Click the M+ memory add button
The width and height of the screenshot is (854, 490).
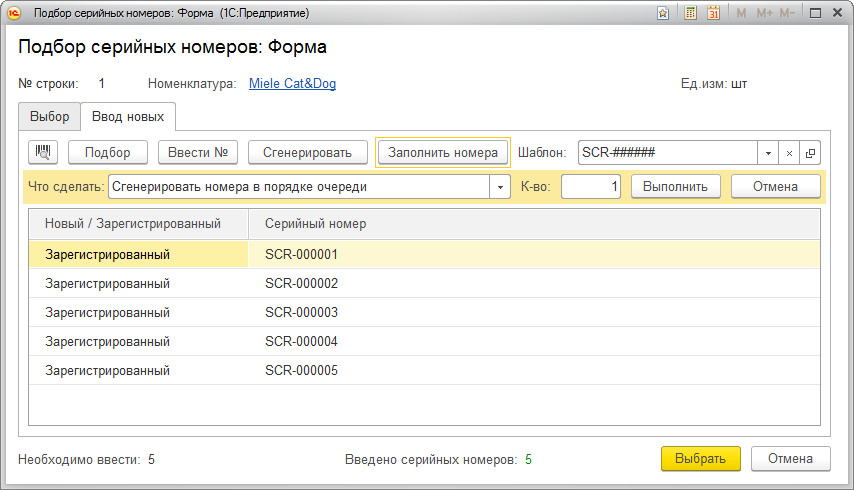point(765,13)
